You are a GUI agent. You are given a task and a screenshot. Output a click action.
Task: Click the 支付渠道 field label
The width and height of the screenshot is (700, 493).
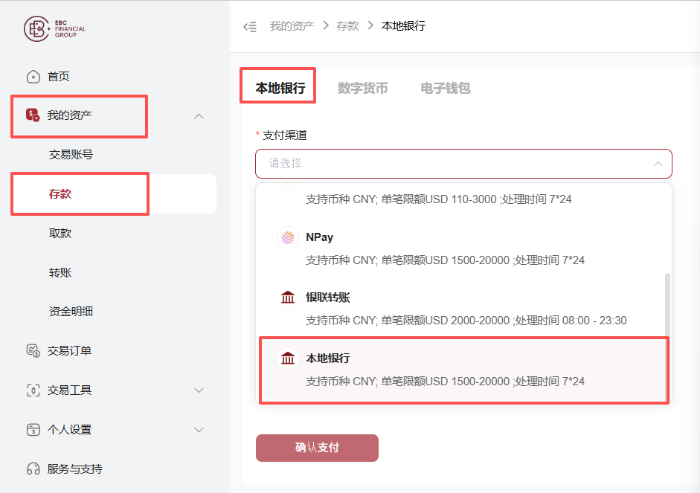coord(285,135)
